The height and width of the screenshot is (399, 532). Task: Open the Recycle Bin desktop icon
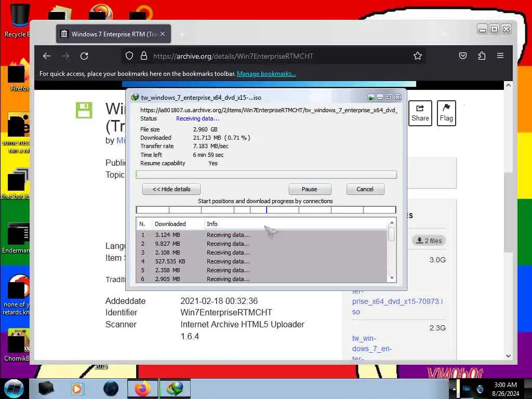click(18, 20)
